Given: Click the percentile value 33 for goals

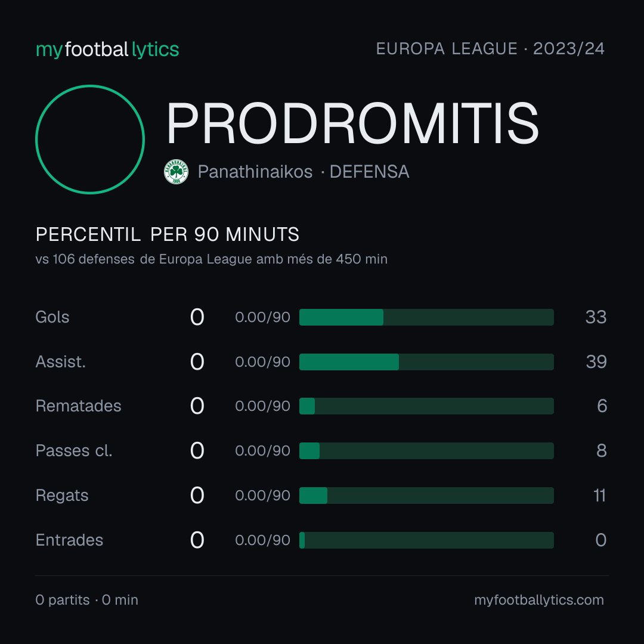Looking at the screenshot, I should (596, 317).
